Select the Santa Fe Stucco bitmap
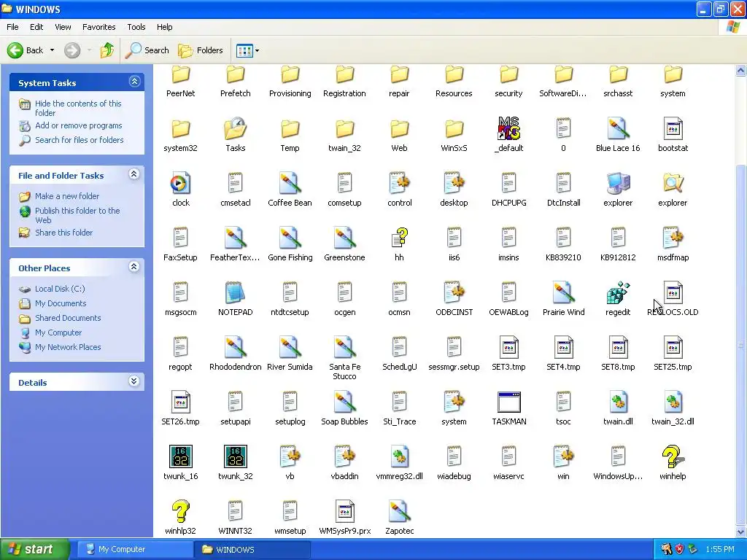Image resolution: width=747 pixels, height=560 pixels. click(x=344, y=347)
